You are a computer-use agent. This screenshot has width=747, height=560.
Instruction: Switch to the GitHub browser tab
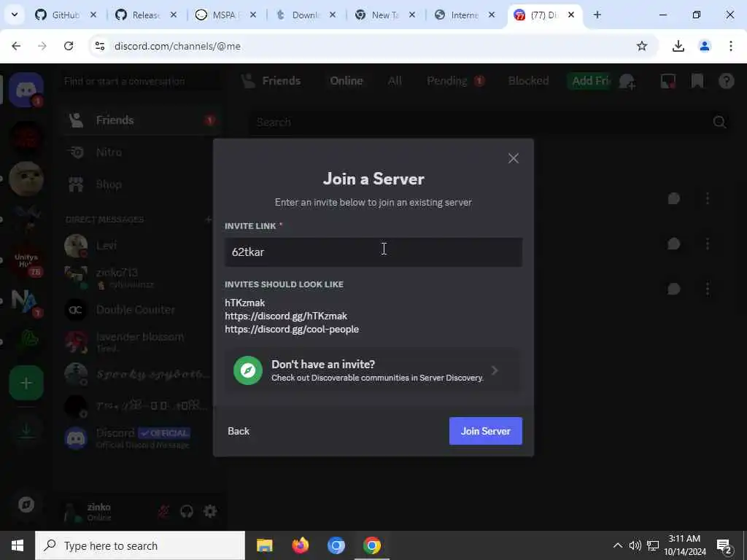[66, 15]
